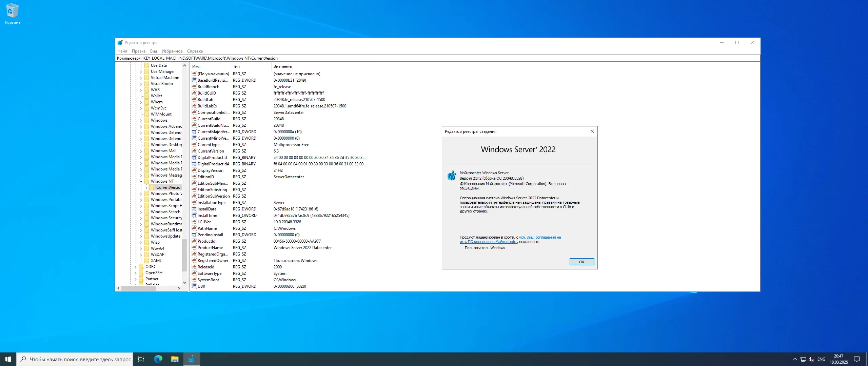Click the network tray icon
868x366 pixels.
click(803, 359)
